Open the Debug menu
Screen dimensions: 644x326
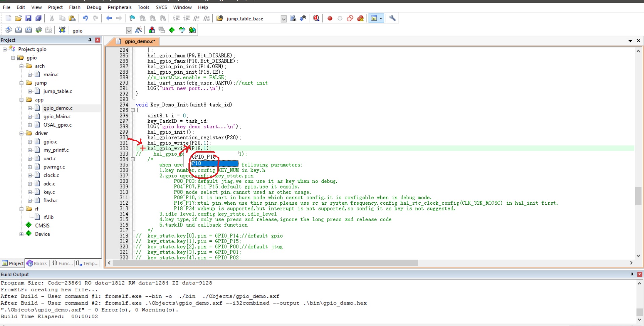[x=94, y=7]
